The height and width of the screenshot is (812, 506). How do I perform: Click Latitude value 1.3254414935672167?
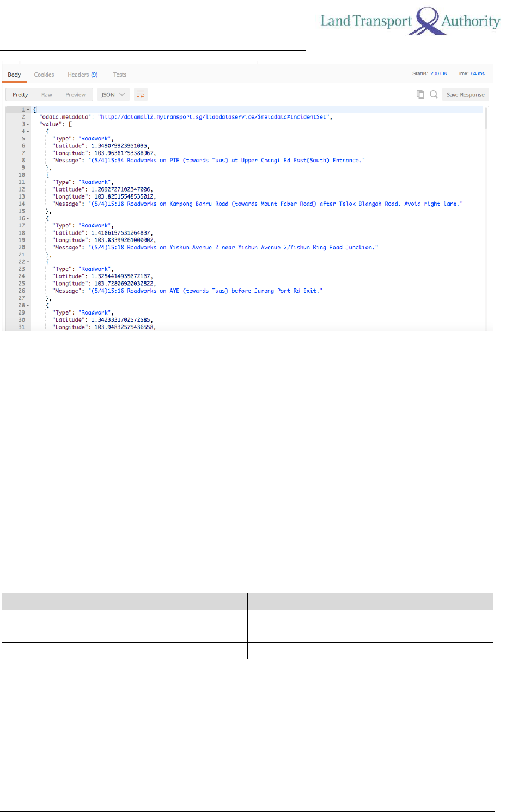(x=120, y=276)
